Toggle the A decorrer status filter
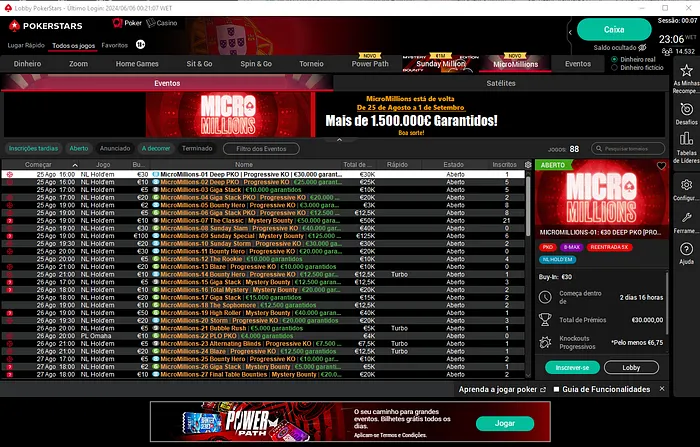 [x=156, y=148]
